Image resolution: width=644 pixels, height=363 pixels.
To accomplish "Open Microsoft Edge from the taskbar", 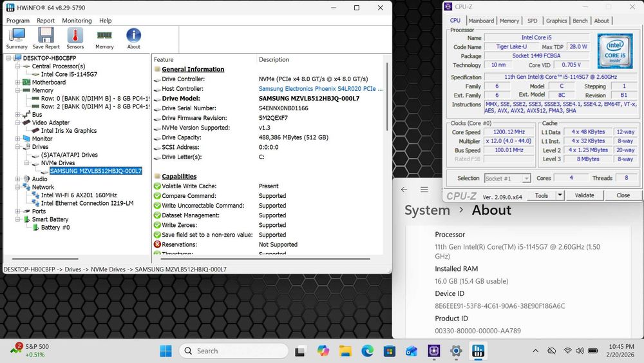I will pos(368,351).
